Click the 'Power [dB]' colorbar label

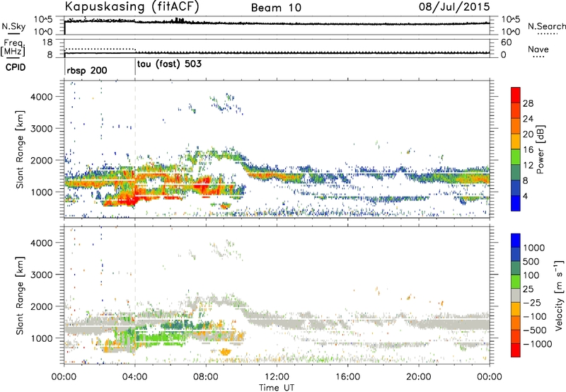(x=541, y=149)
